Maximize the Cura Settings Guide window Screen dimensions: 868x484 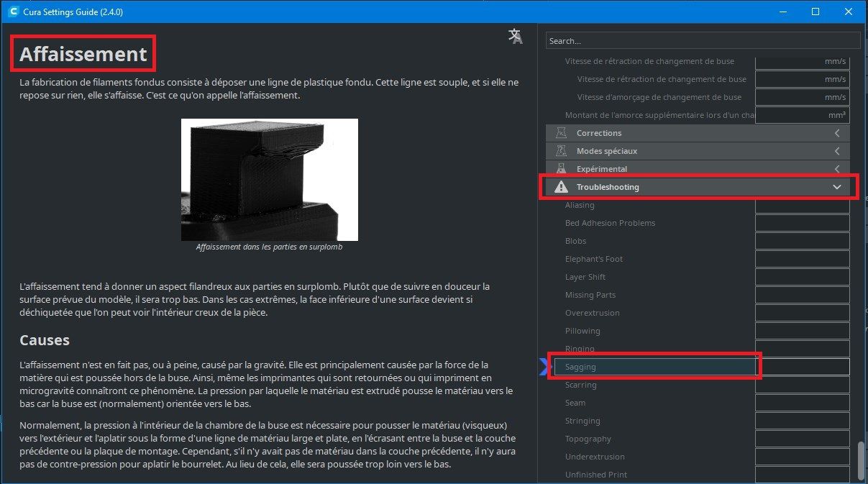[x=816, y=12]
